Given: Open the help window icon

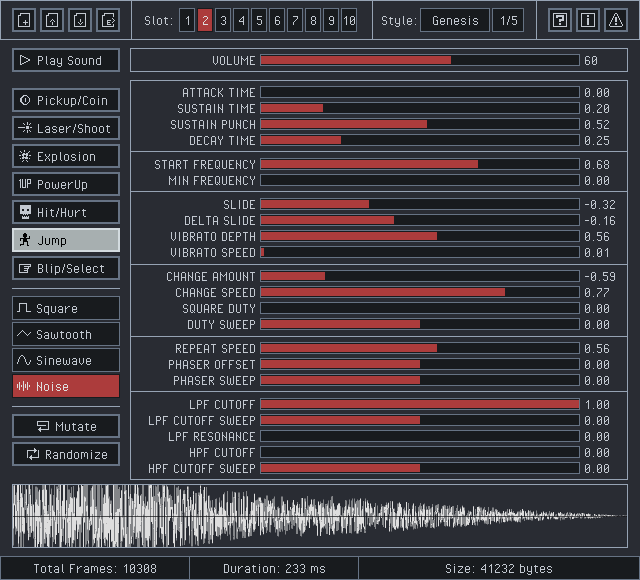Looking at the screenshot, I should pos(560,20).
